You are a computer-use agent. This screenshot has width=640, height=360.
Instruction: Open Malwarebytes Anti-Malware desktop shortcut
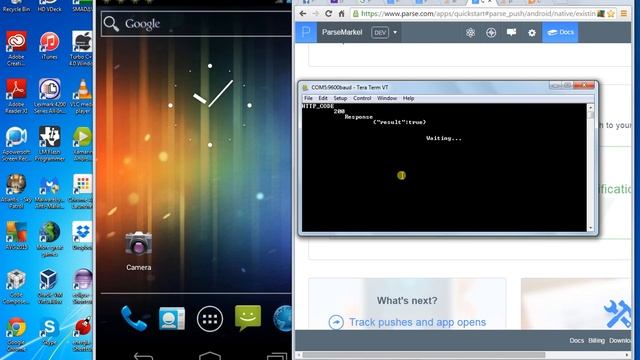pos(49,191)
